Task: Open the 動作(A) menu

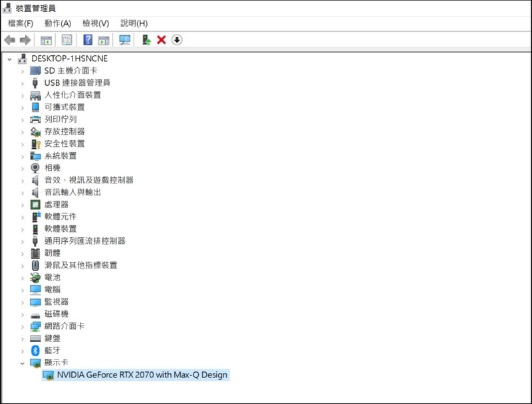Action: [x=58, y=23]
